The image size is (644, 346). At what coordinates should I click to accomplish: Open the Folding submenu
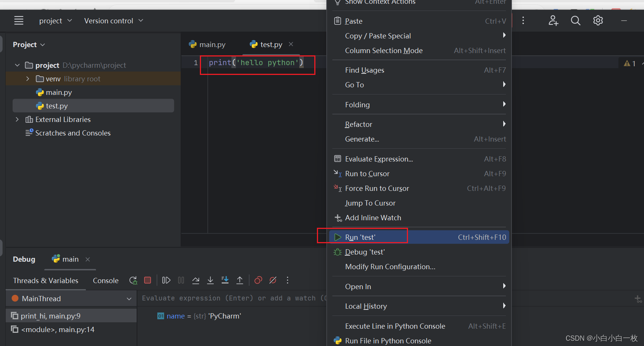(x=420, y=105)
